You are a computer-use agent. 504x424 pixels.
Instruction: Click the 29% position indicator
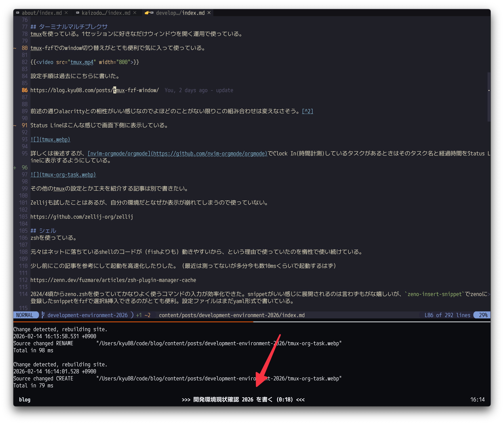point(483,315)
